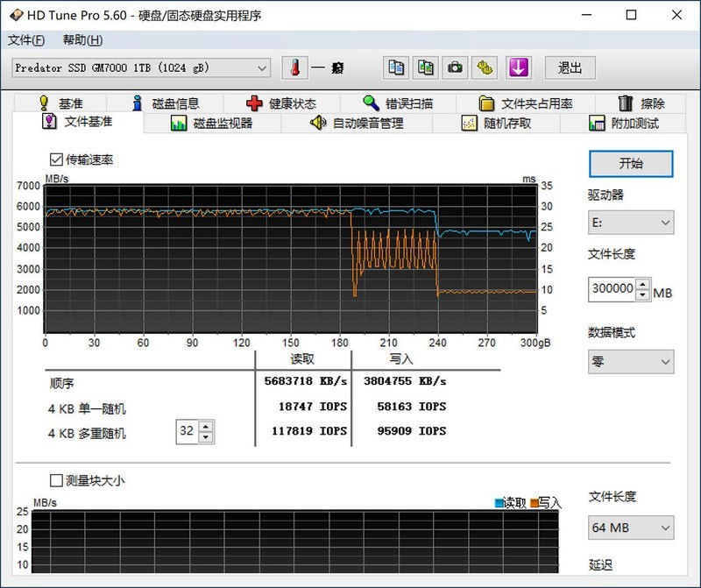Viewport: 701px width, 588px height.
Task: Click the purple download arrow icon
Action: pos(518,67)
